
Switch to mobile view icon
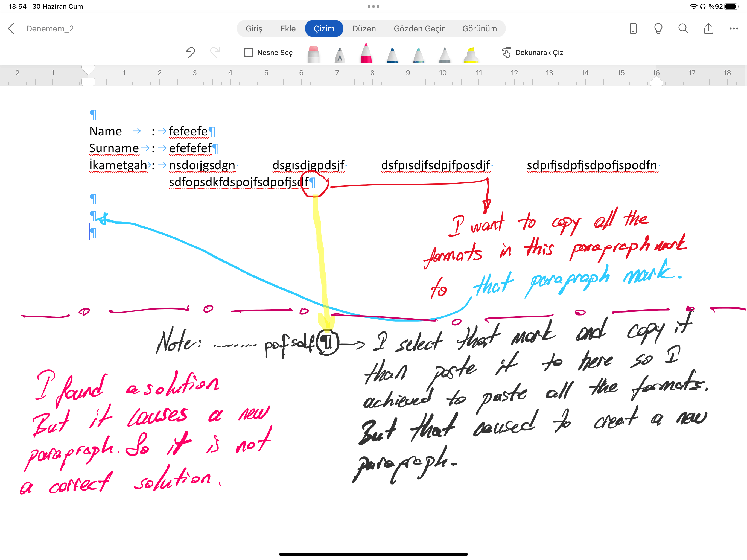tap(633, 28)
